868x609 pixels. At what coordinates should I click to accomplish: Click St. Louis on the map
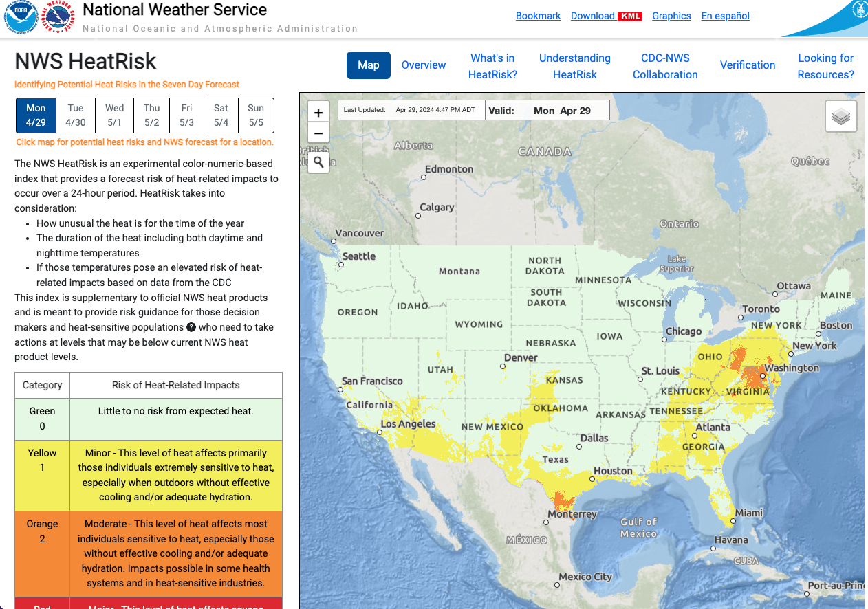click(x=660, y=371)
